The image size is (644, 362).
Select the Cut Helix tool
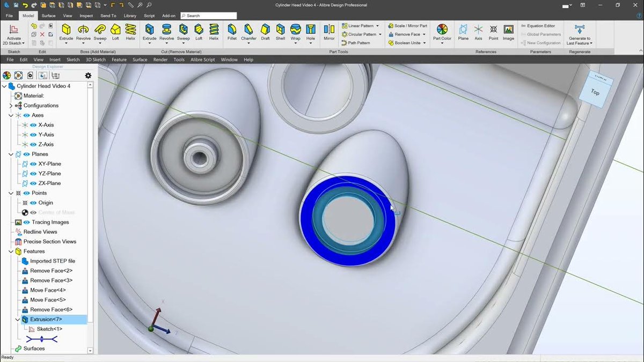point(214,32)
